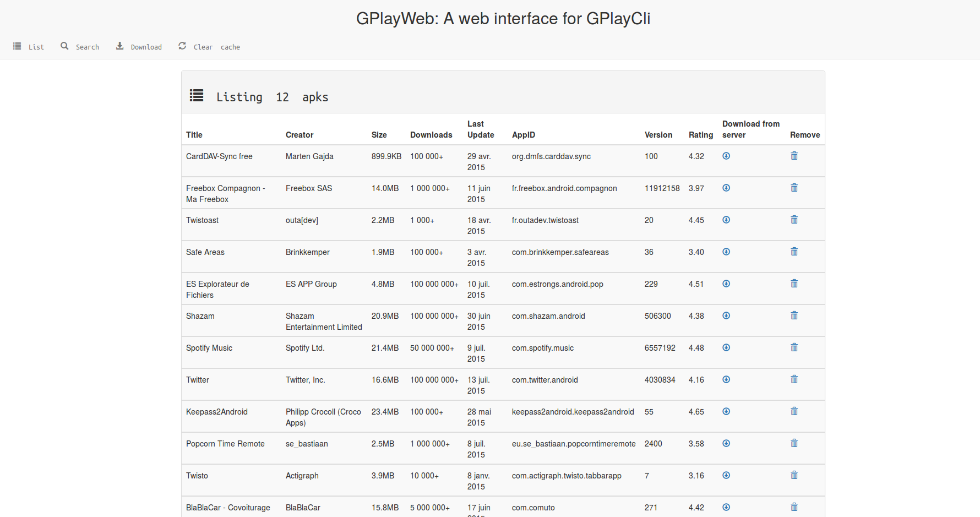This screenshot has height=517, width=980.
Task: Remove Freebox Compagnon apk
Action: (x=794, y=188)
